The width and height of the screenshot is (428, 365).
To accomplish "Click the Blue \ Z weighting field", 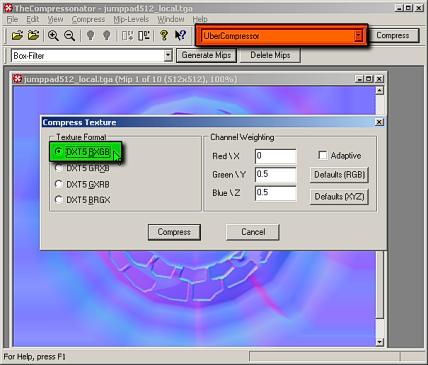I will tap(276, 193).
